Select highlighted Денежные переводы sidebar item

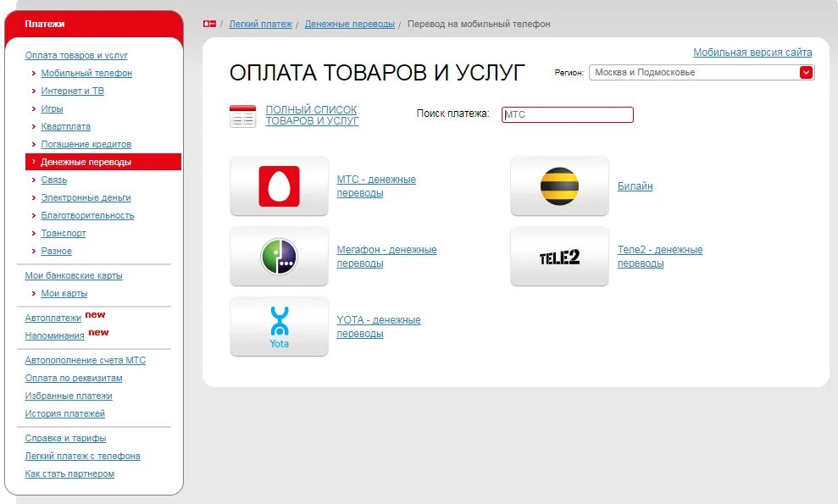(103, 162)
